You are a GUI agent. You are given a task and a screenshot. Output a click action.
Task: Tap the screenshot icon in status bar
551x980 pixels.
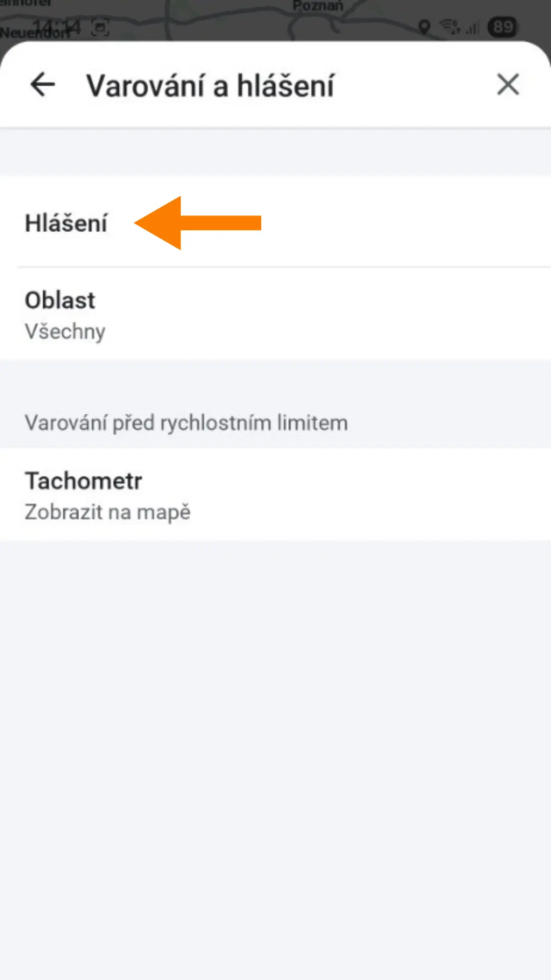point(101,28)
